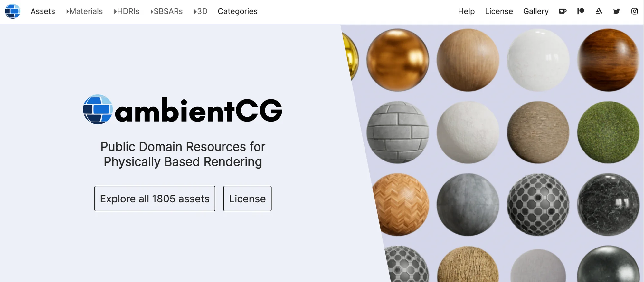Select the herringbone wood parquet sphere
Viewport: 644px width, 282px height.
[x=401, y=205]
